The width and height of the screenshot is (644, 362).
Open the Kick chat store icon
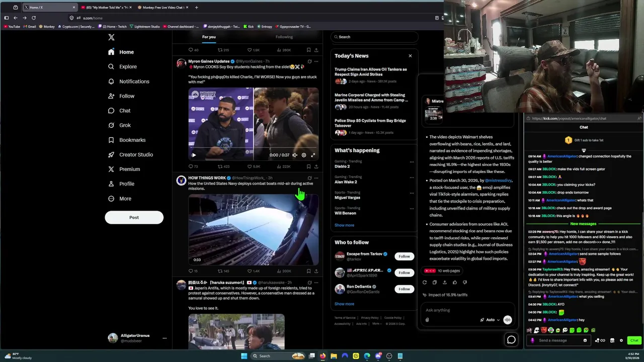tap(612, 340)
